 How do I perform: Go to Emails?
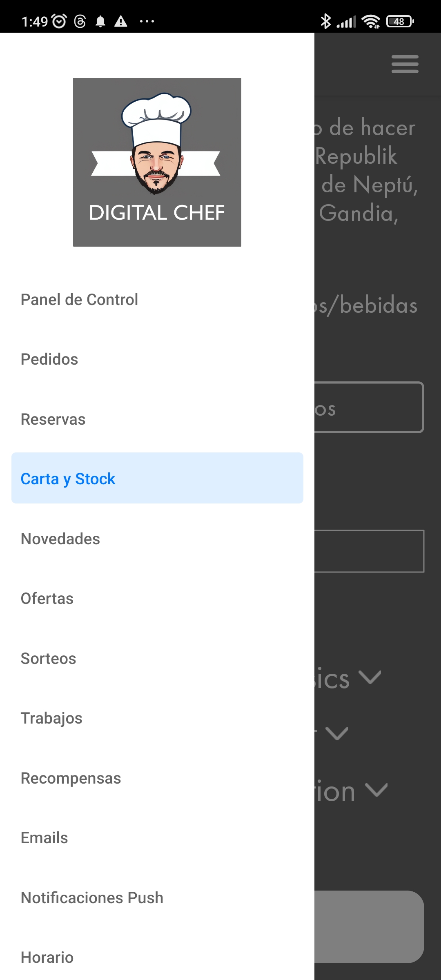(x=45, y=838)
